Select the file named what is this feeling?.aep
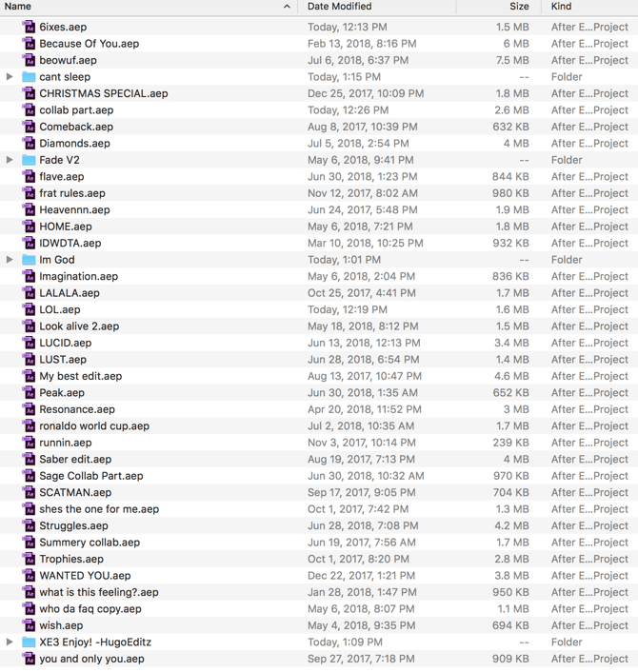638x672 pixels. click(99, 592)
